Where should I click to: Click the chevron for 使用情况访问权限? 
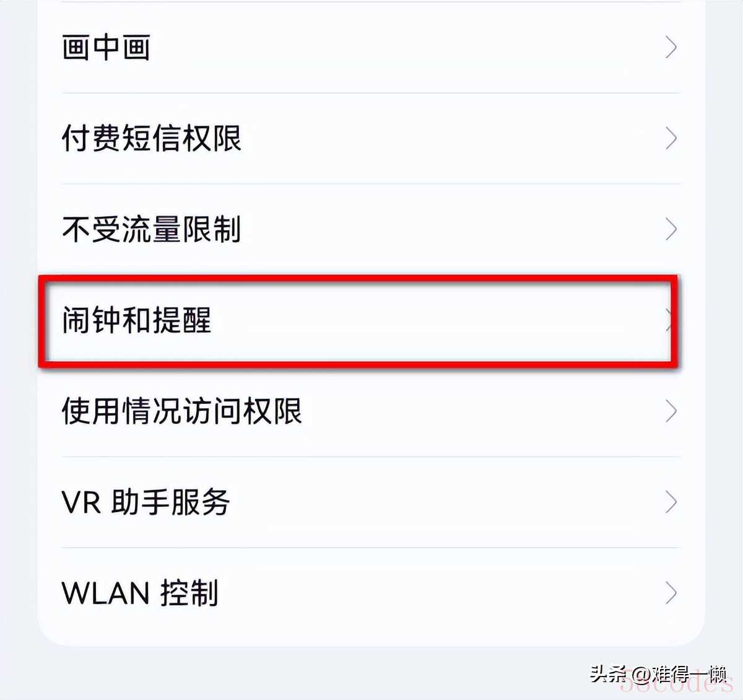click(671, 411)
